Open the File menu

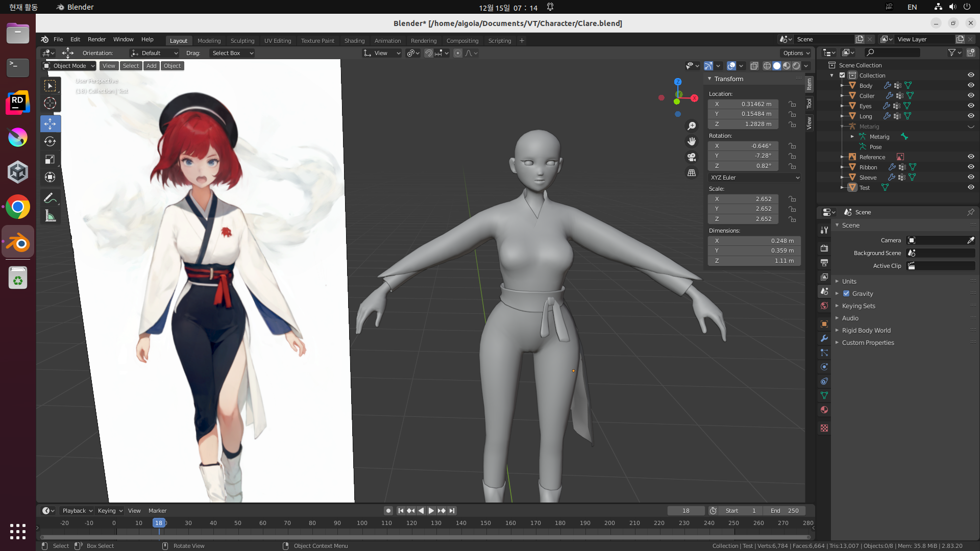point(58,39)
